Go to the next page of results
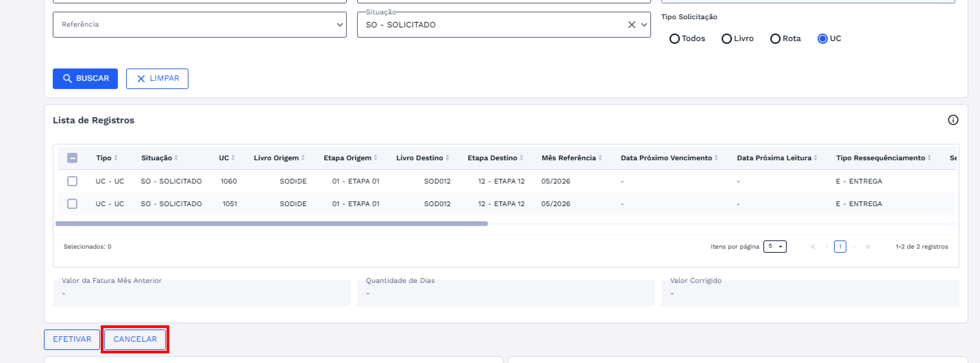 point(854,247)
